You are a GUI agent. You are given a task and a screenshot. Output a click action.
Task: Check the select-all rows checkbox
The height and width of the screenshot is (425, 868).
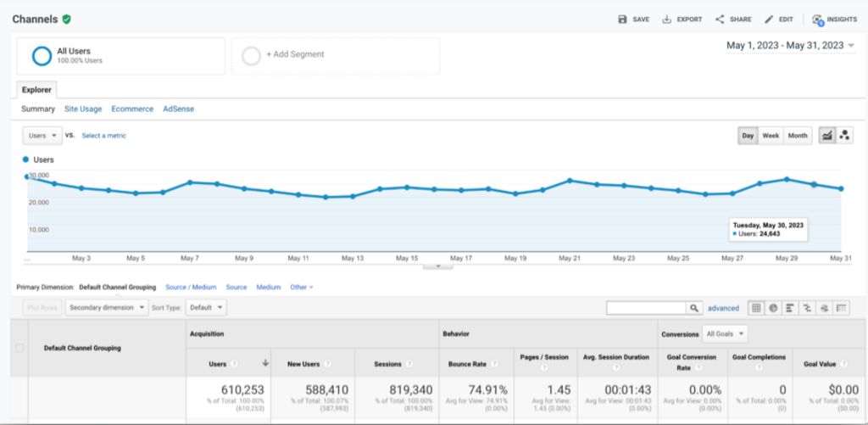[20, 348]
